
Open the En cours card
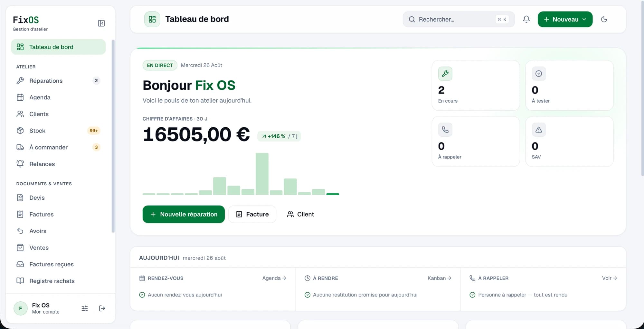tap(476, 86)
